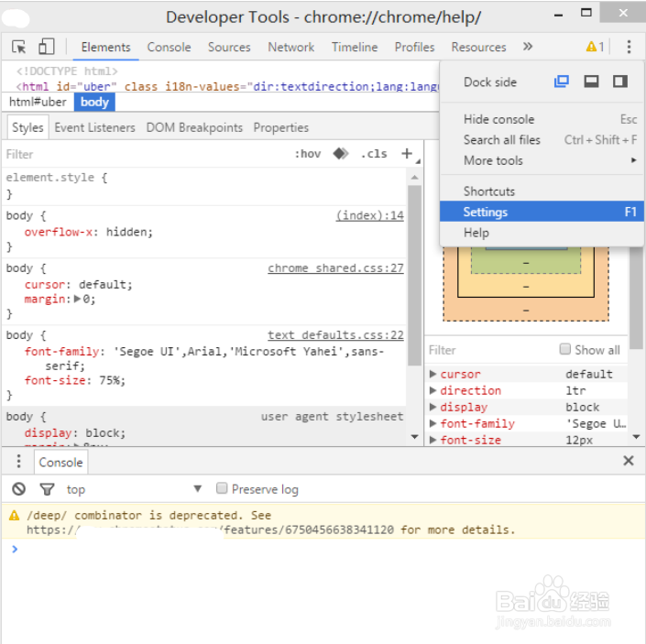The height and width of the screenshot is (644, 646).
Task: Choose Help menu item
Action: click(542, 233)
